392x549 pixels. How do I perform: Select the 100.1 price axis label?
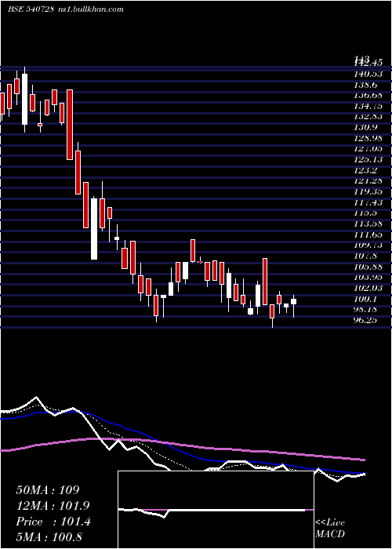365,299
